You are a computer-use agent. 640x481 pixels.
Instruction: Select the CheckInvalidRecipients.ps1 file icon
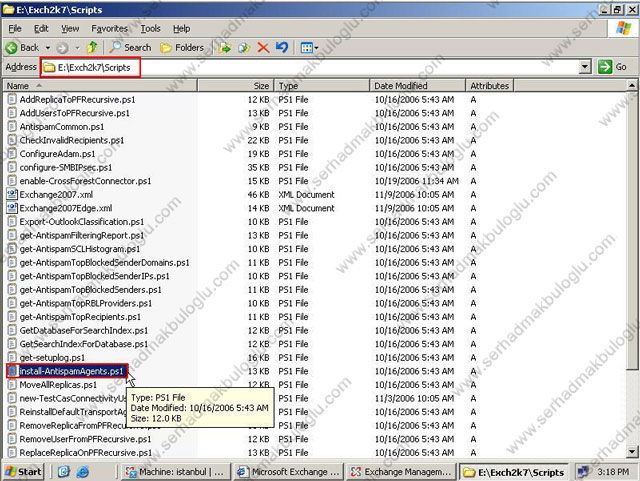12,140
